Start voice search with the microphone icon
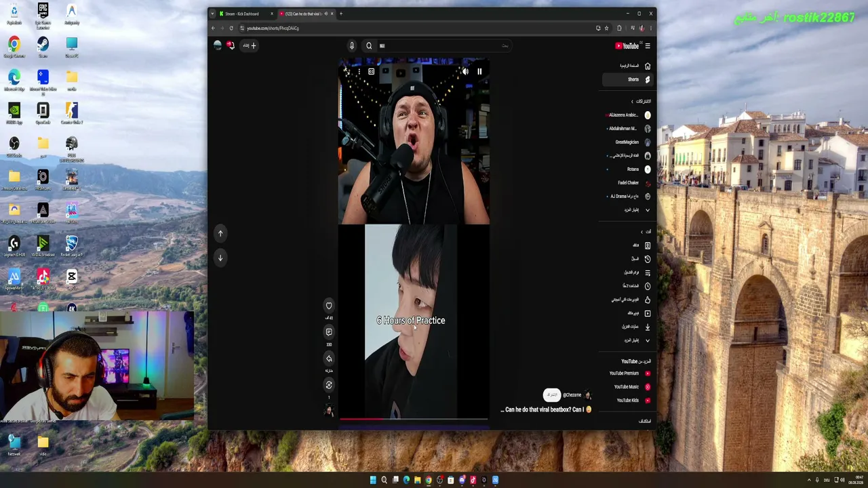Viewport: 868px width, 488px height. click(352, 46)
